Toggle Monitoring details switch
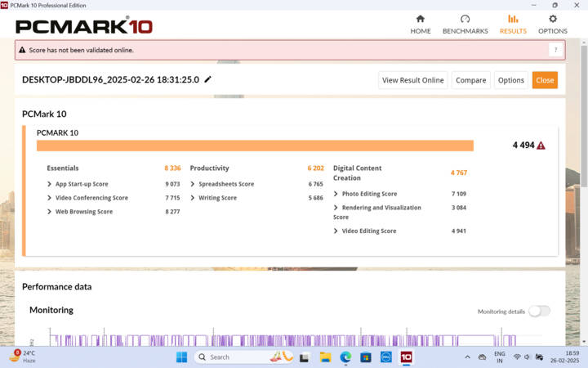 pos(539,311)
